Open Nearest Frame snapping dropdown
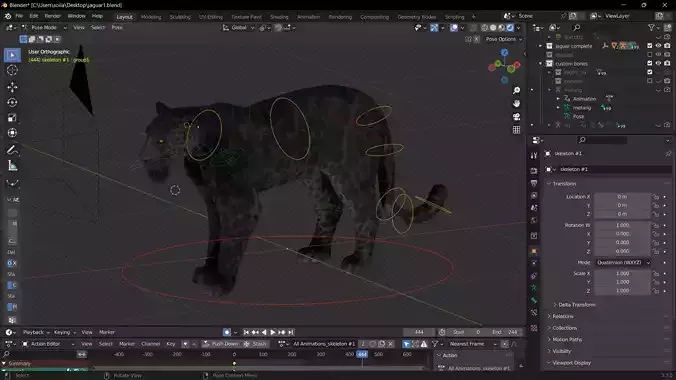The width and height of the screenshot is (676, 380). tap(473, 344)
